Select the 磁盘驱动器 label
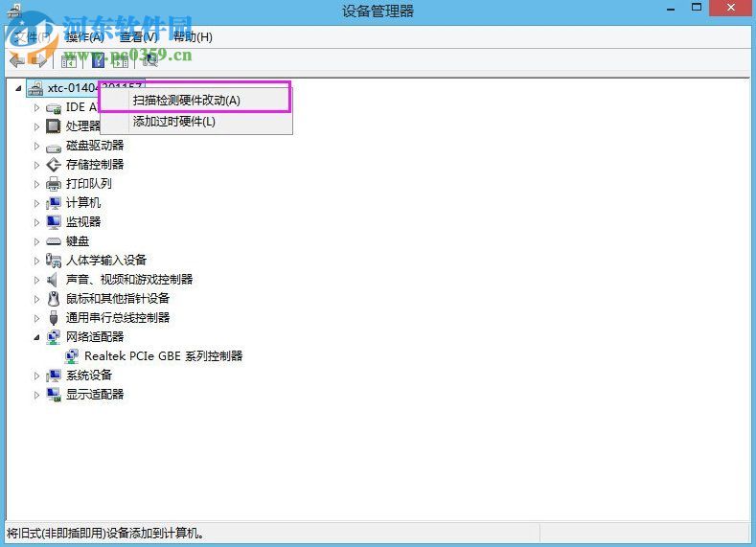The width and height of the screenshot is (756, 547). point(95,146)
